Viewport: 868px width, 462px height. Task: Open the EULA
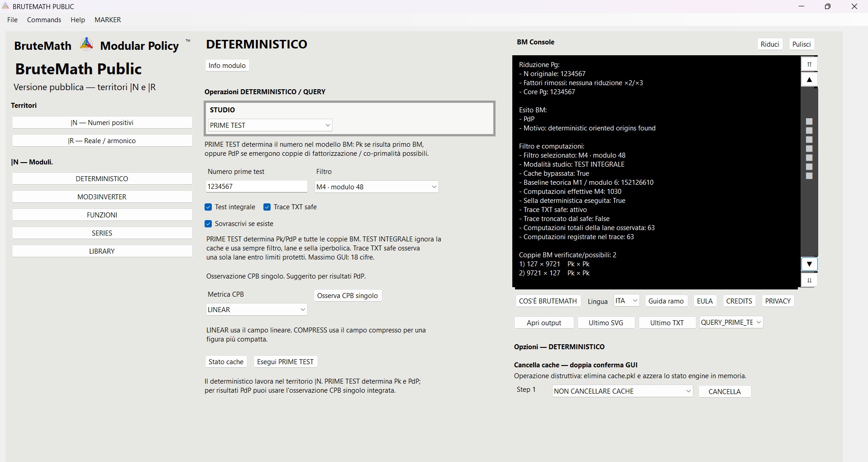click(x=705, y=301)
